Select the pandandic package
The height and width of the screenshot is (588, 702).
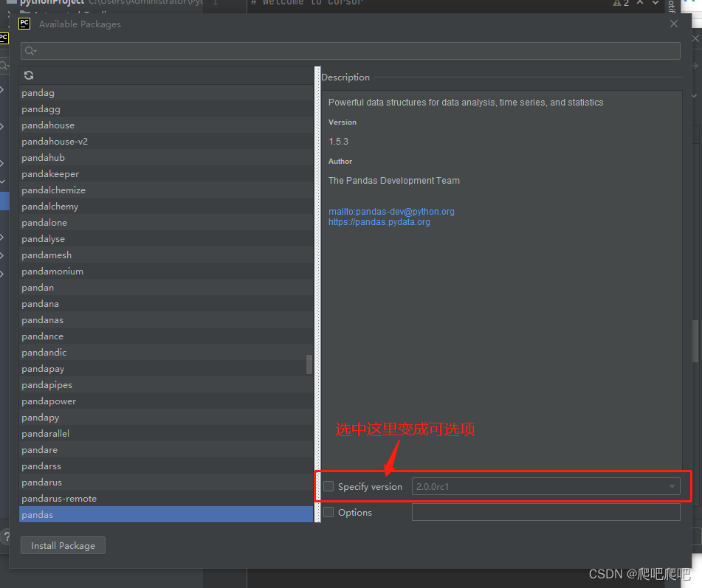[166, 353]
